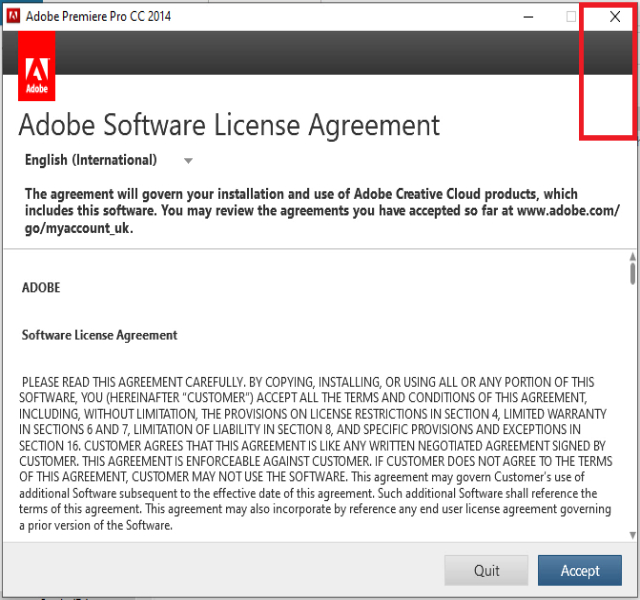Click the 'PLEASE READ THIS AGREEMENT CAREFULLY' line
The height and width of the screenshot is (600, 640).
point(309,382)
